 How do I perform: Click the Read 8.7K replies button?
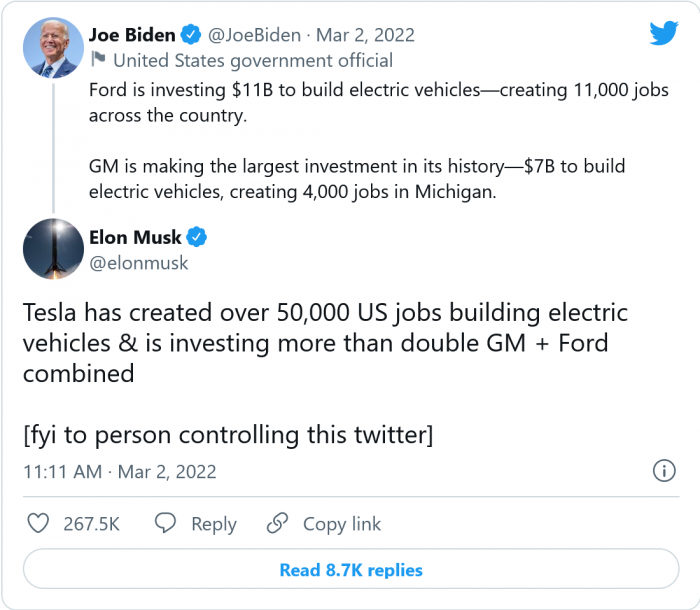point(350,570)
